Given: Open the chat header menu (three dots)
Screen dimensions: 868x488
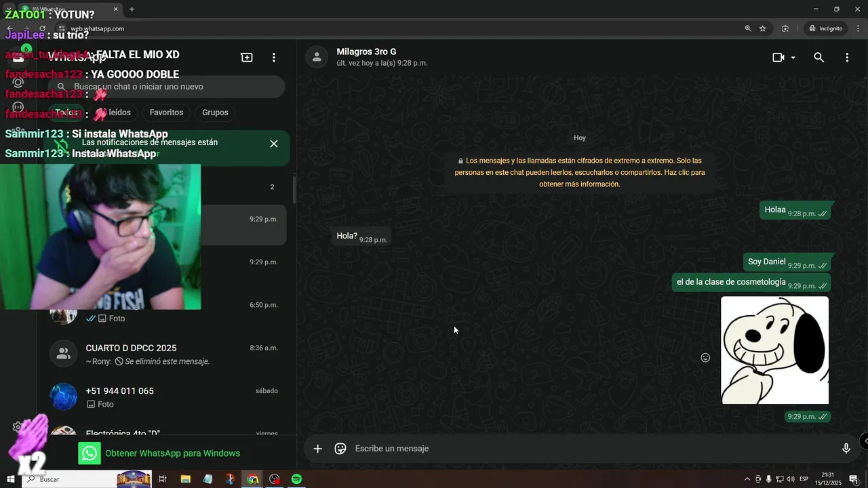Looking at the screenshot, I should [x=847, y=58].
